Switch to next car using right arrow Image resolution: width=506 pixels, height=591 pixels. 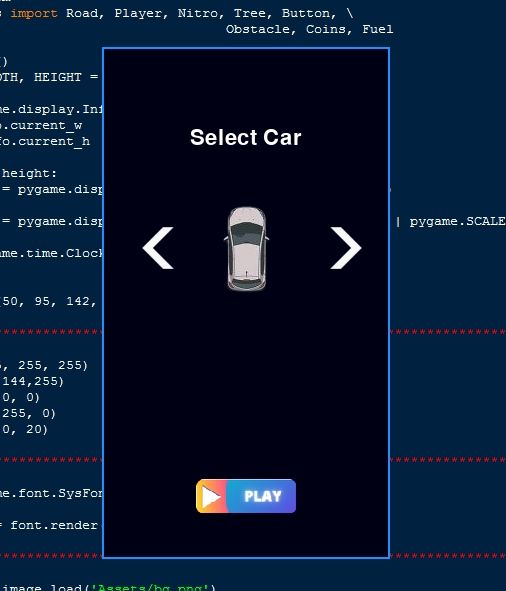point(346,248)
